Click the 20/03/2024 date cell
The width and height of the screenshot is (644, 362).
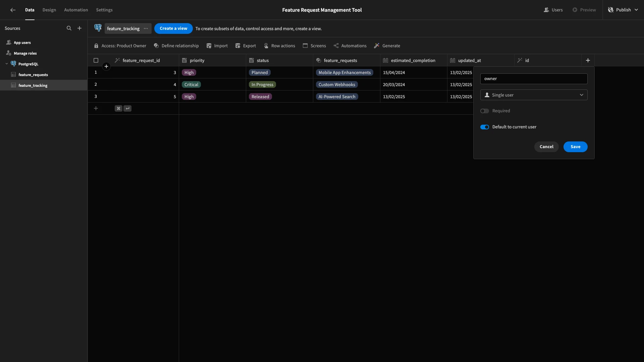coord(414,84)
